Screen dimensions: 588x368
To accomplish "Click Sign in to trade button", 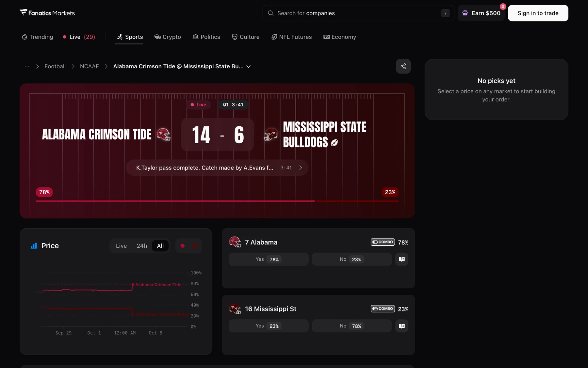I will [538, 13].
